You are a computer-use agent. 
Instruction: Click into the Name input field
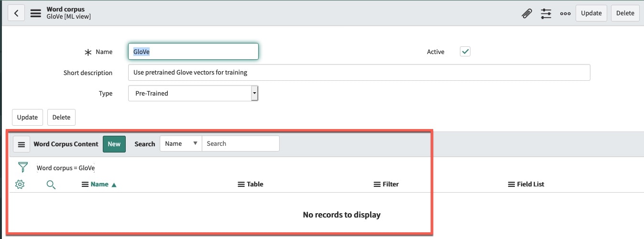pyautogui.click(x=193, y=52)
